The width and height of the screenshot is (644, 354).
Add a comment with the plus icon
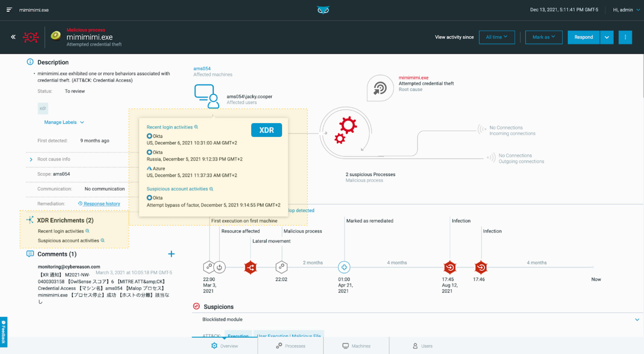[171, 254]
